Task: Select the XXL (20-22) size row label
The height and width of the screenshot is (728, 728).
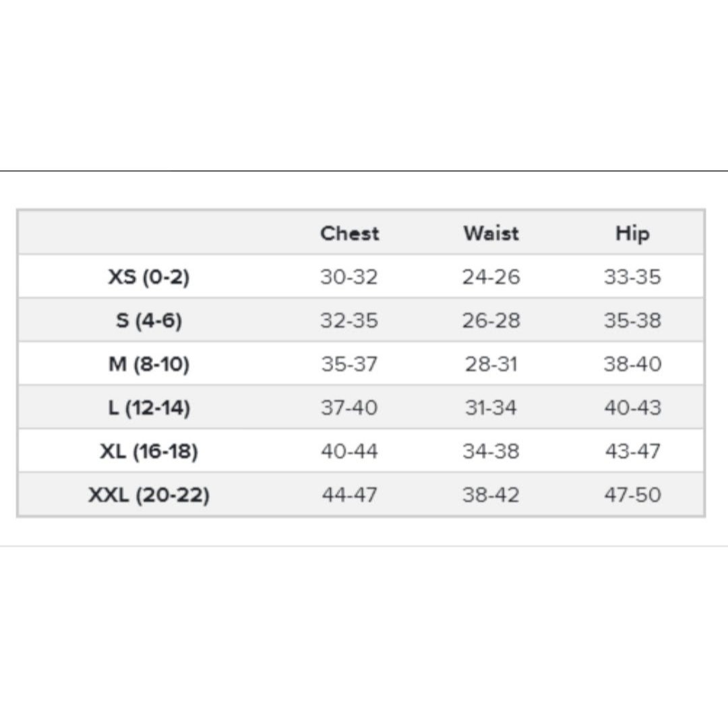Action: [148, 495]
